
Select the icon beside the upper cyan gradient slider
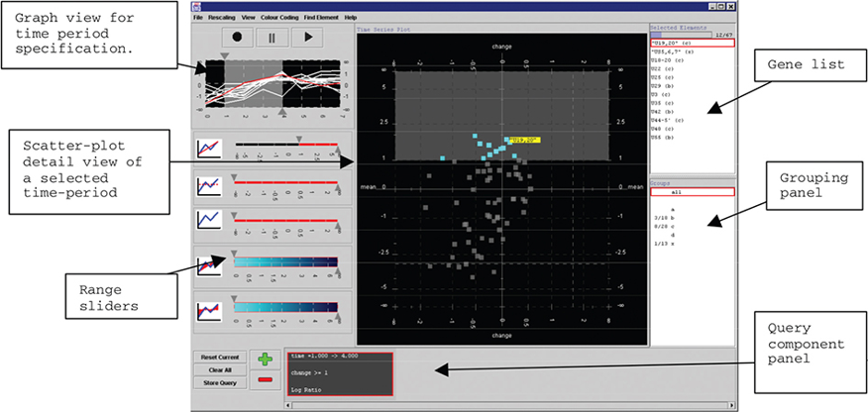point(210,265)
